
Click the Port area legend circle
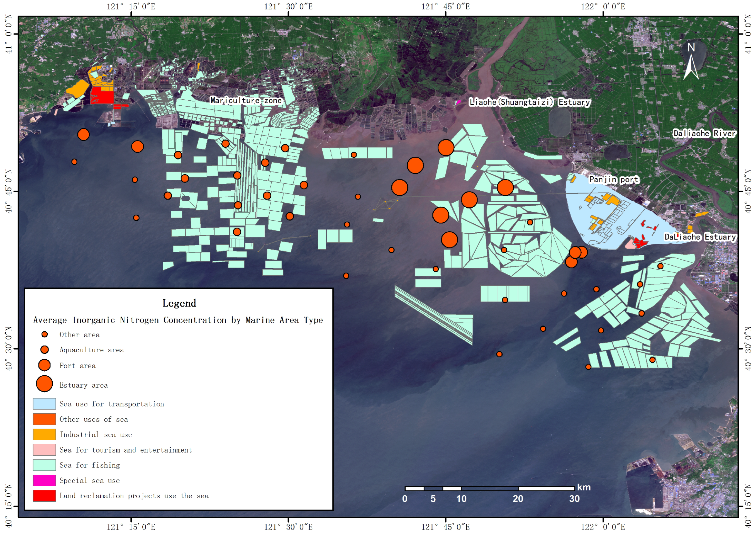pos(45,365)
